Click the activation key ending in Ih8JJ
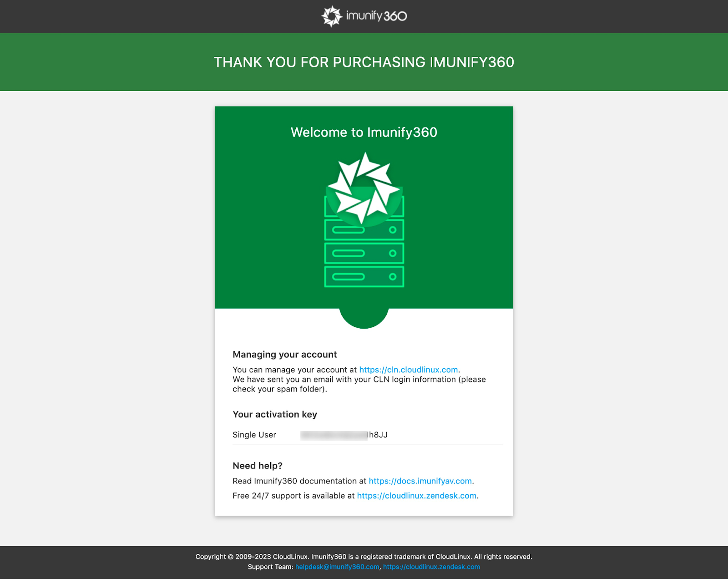Screen dimensions: 728x579 point(344,435)
